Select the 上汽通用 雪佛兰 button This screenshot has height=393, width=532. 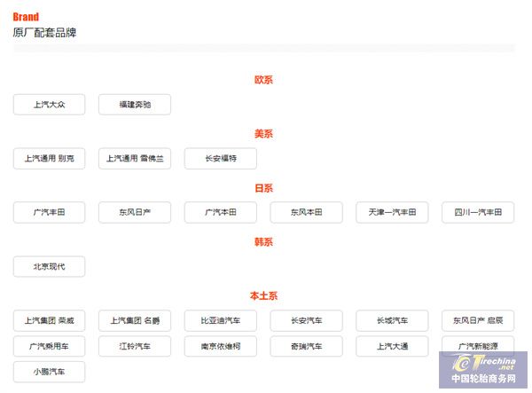pos(135,159)
